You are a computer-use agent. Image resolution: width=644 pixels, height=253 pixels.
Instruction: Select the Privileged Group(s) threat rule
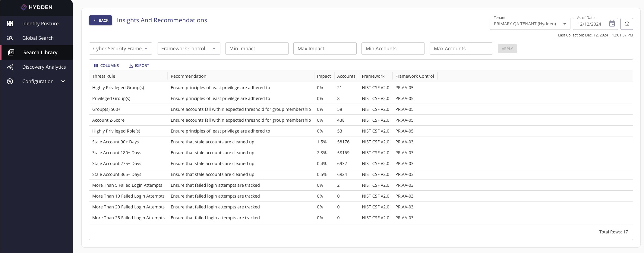tap(111, 98)
